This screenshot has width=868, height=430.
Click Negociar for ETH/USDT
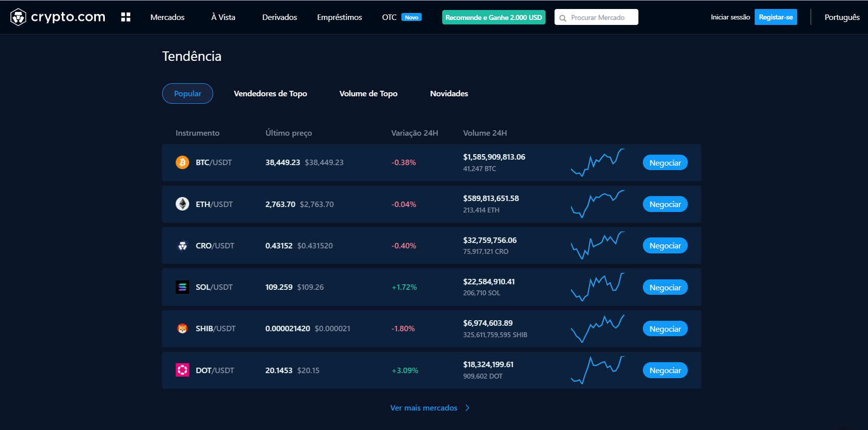coord(665,204)
